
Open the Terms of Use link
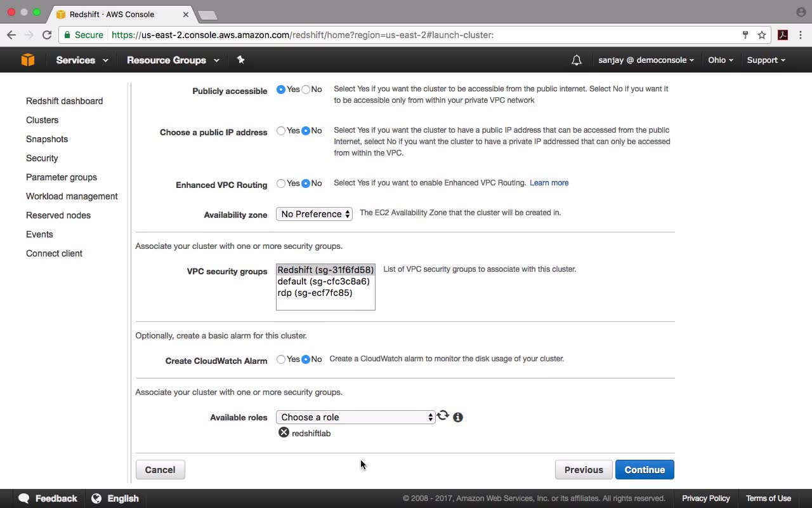[768, 498]
